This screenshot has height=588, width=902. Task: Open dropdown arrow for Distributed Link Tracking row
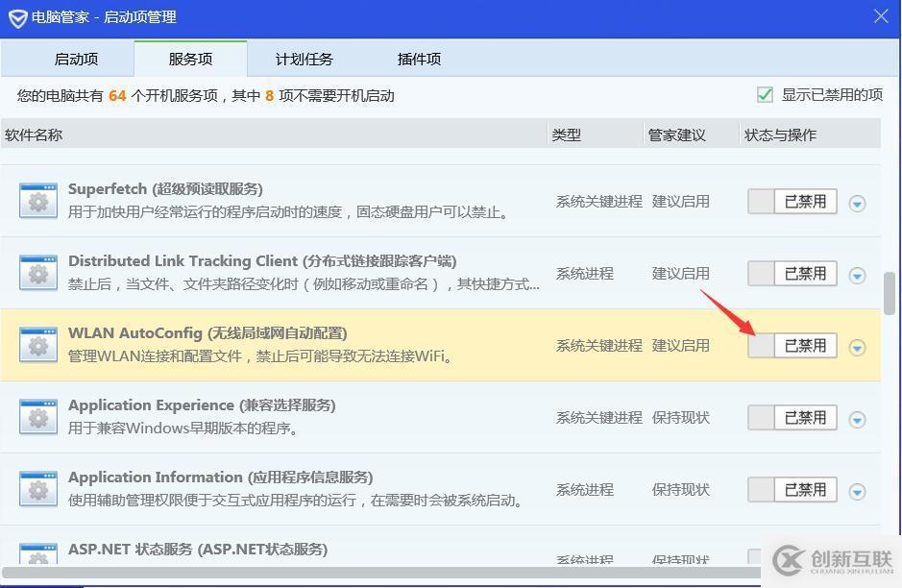click(857, 275)
